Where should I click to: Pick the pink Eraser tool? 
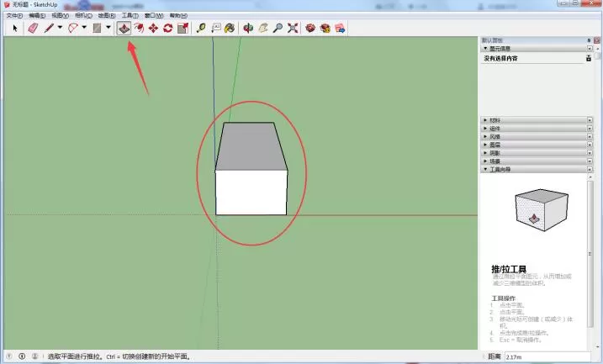pos(33,28)
